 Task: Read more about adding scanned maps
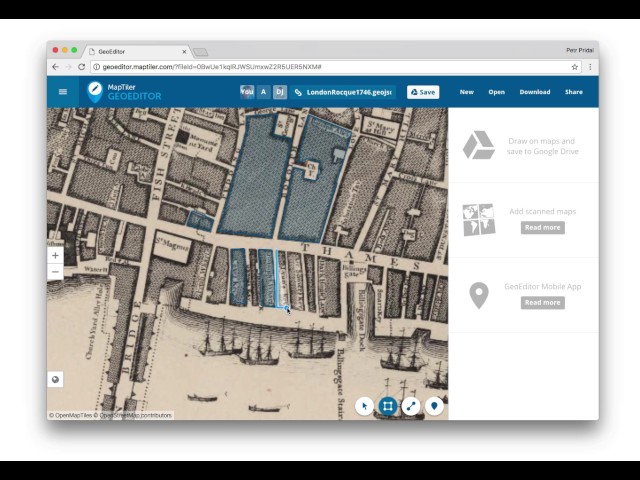[x=542, y=227]
